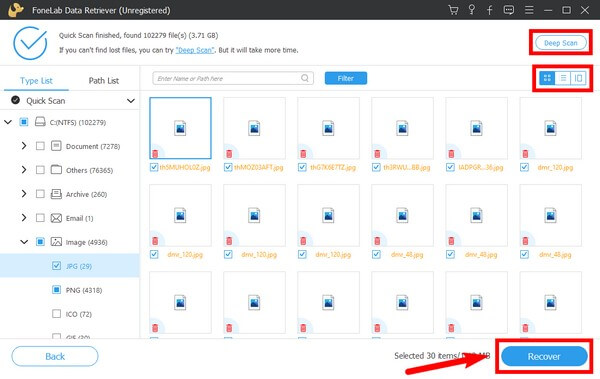Focus the Enter Name or Path field
Image resolution: width=600 pixels, height=379 pixels.
pos(233,78)
